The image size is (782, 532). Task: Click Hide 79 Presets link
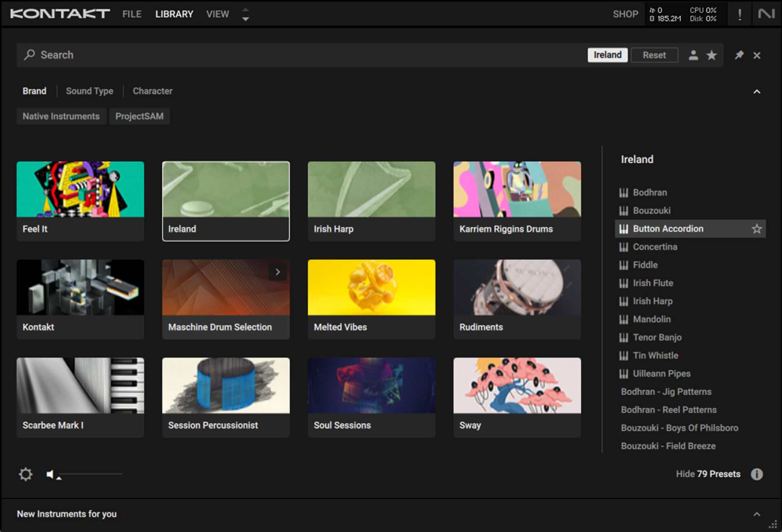pos(708,474)
